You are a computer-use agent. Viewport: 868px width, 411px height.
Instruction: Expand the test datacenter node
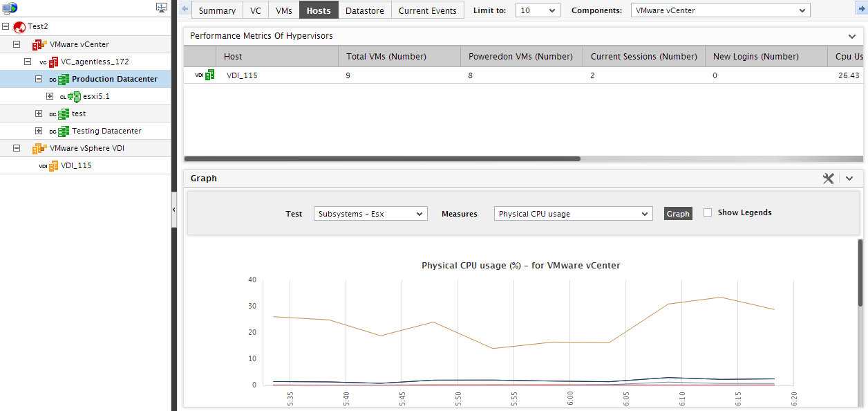39,113
